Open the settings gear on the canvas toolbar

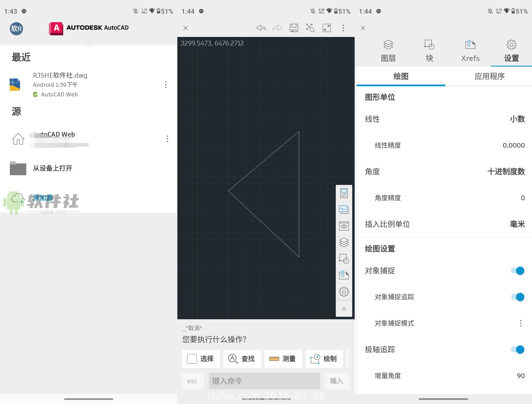(x=344, y=291)
